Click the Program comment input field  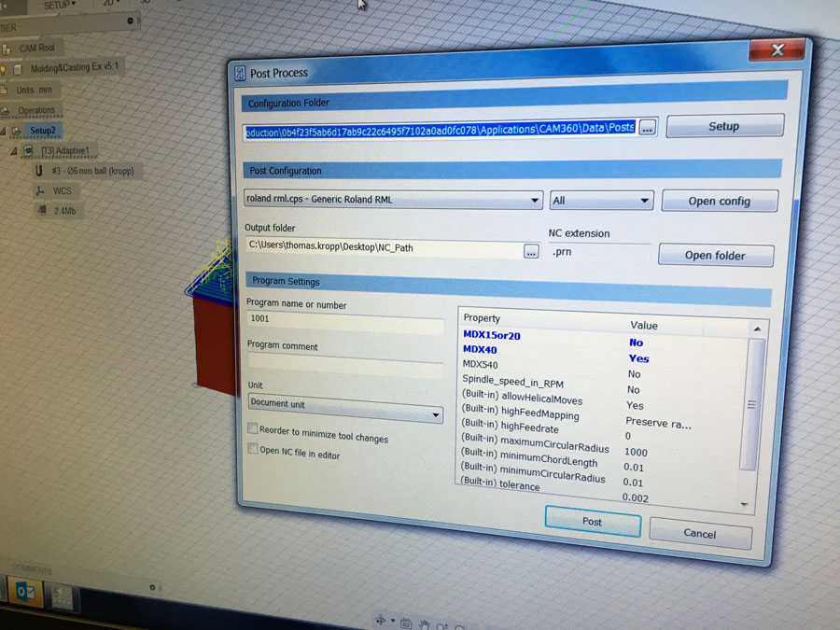tap(345, 365)
